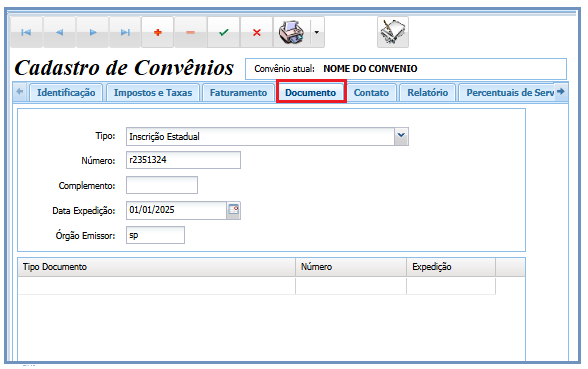This screenshot has height=369, width=588.
Task: Click the Número input field
Action: [x=183, y=160]
